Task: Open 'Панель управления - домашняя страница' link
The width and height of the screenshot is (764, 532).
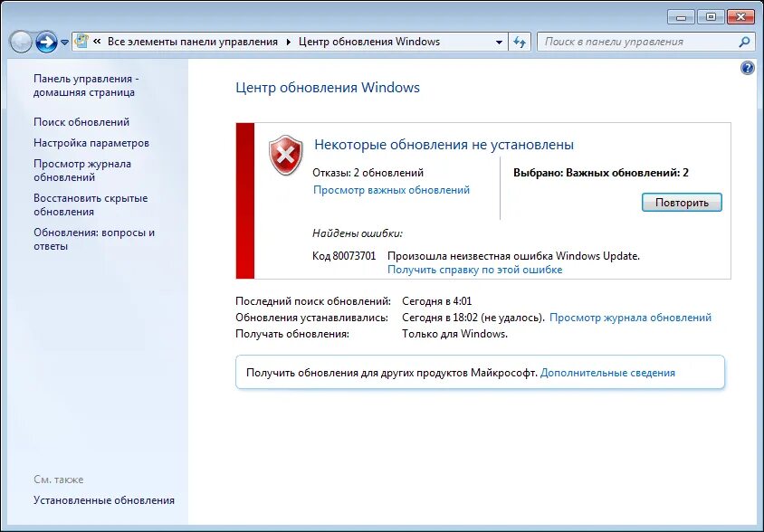Action: pyautogui.click(x=86, y=86)
